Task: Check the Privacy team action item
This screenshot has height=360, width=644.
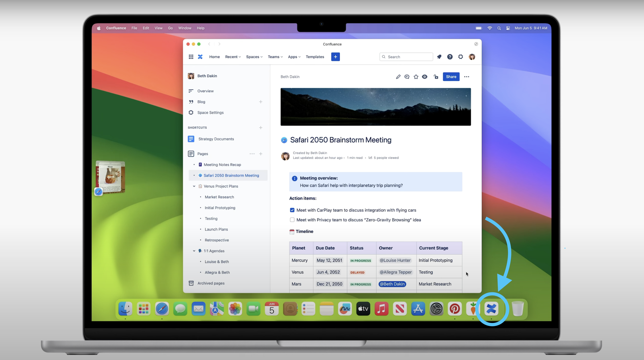Action: point(292,220)
